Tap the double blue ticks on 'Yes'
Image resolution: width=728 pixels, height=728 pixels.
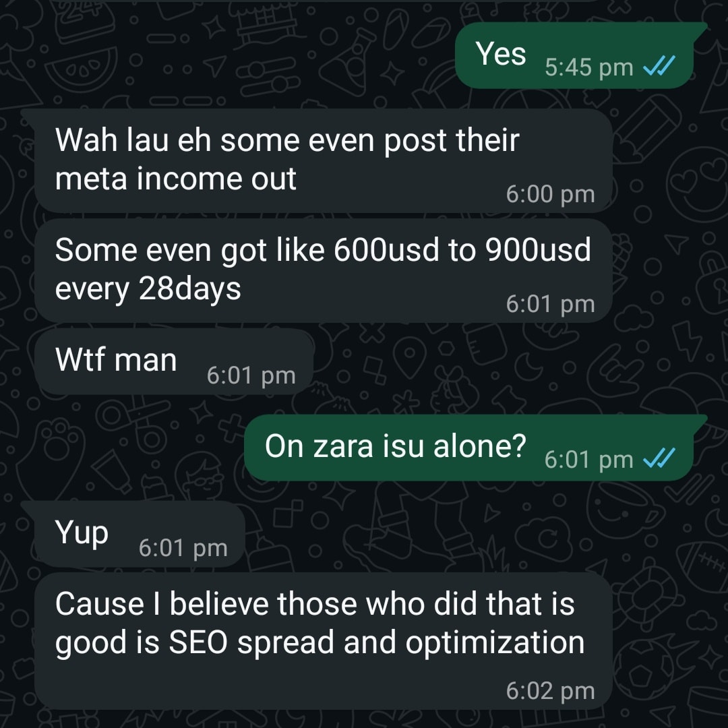[x=659, y=67]
